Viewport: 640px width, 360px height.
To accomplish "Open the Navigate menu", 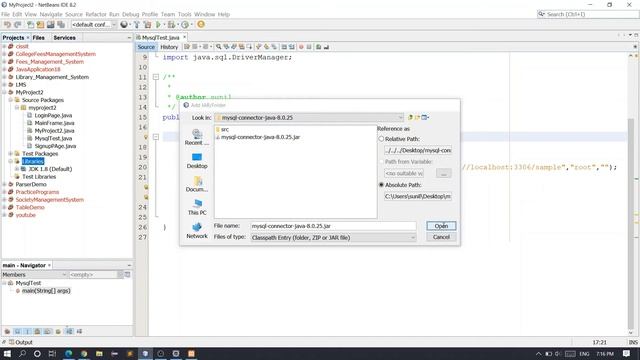I will [x=51, y=14].
